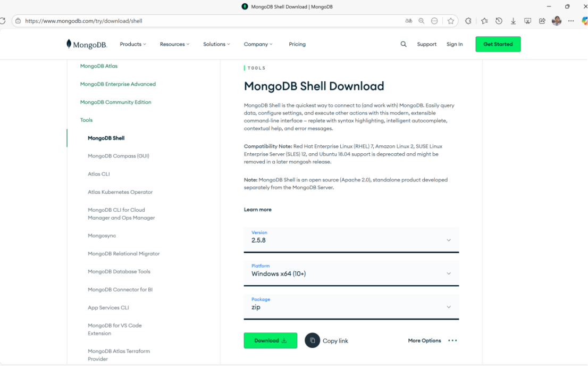Open the browser profile avatar
Screen dimensions: 588x366
pos(557,21)
